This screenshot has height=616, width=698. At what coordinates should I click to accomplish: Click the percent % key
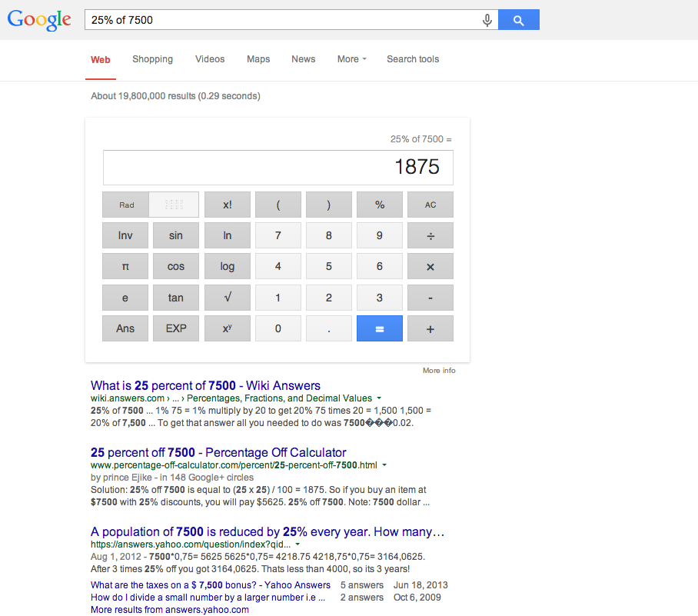point(380,205)
